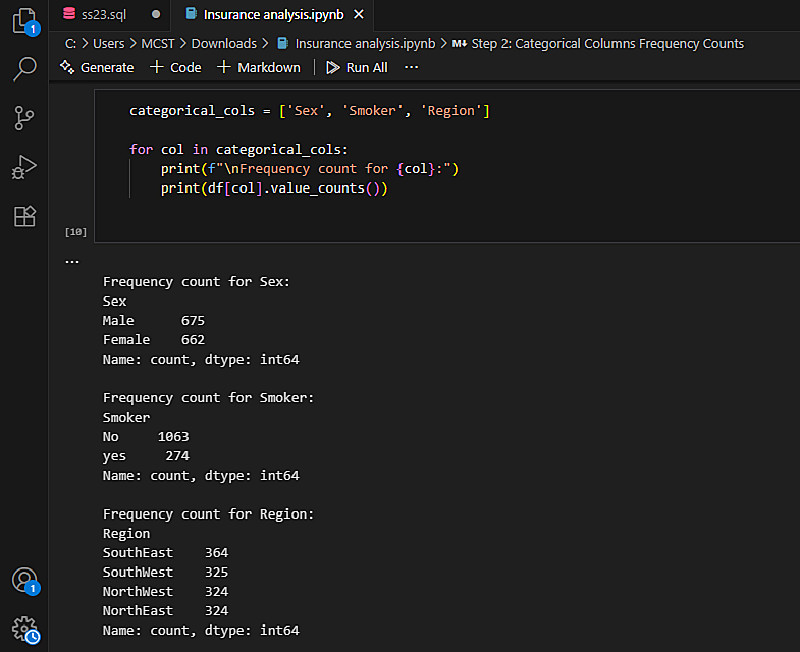Open the Downloads breadcrumb folder

[224, 43]
